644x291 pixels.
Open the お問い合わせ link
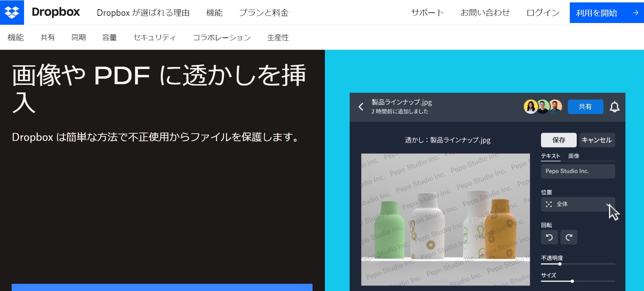[x=485, y=13]
